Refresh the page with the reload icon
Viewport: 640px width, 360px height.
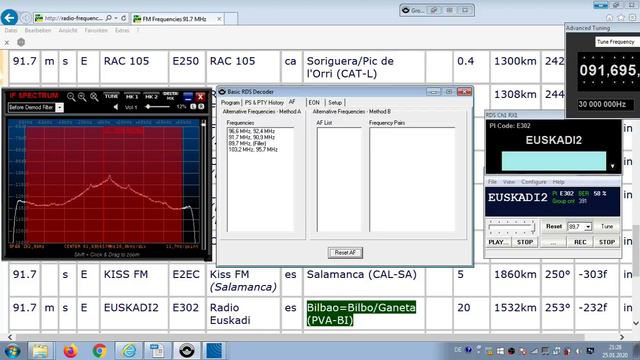124,18
